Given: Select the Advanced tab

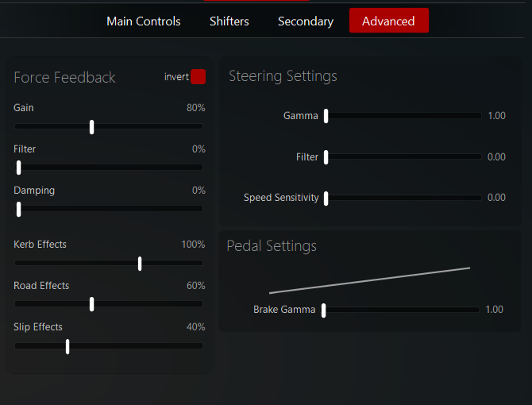Looking at the screenshot, I should coord(388,21).
